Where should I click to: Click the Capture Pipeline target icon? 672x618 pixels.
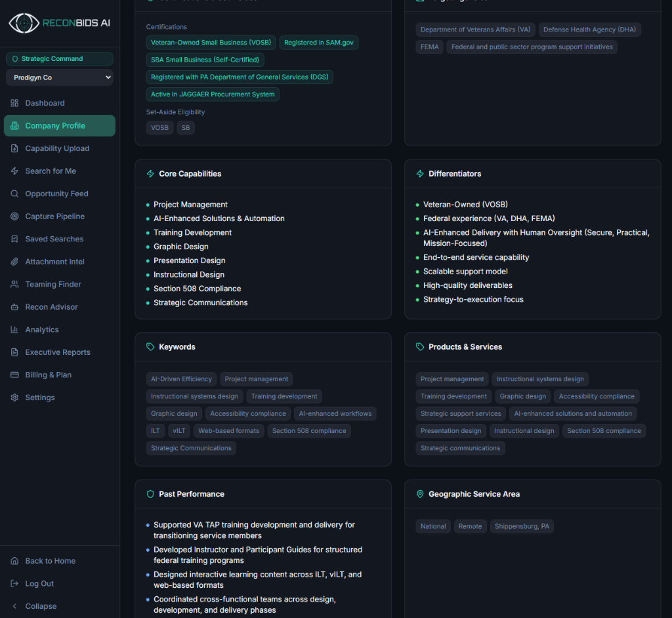point(14,216)
